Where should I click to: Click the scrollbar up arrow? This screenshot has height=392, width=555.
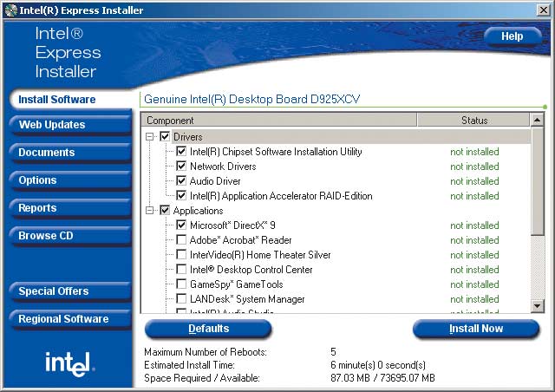click(x=538, y=121)
